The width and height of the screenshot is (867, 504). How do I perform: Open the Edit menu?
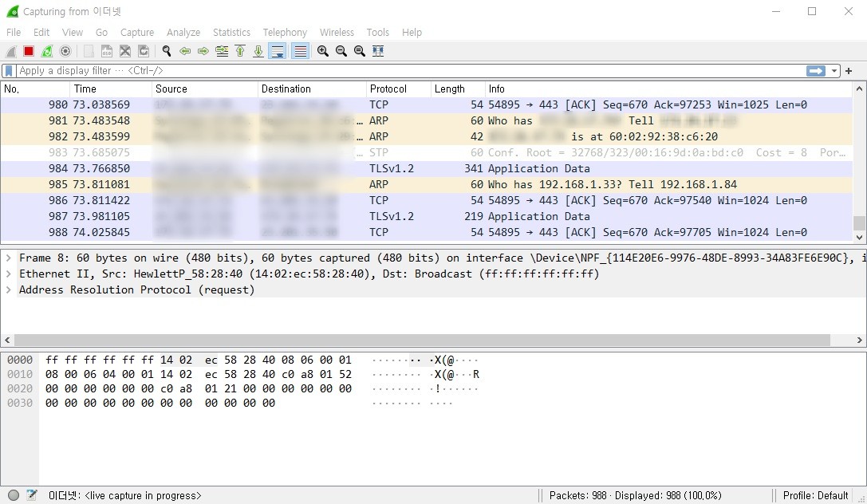click(x=41, y=33)
